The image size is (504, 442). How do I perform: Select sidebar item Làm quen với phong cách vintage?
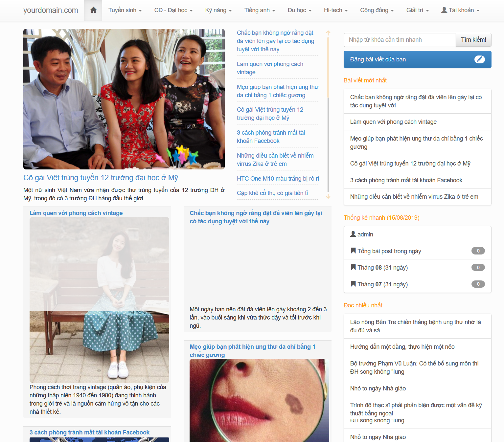417,122
